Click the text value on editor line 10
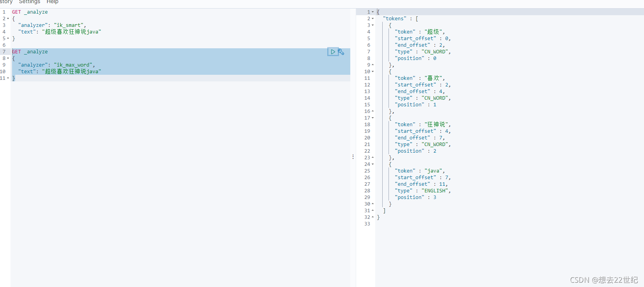The height and width of the screenshot is (287, 644). [x=71, y=72]
